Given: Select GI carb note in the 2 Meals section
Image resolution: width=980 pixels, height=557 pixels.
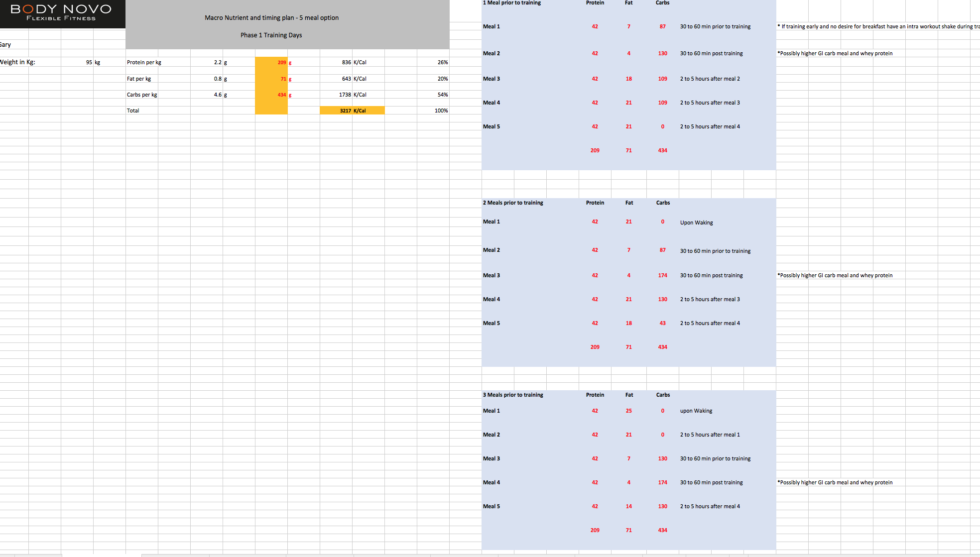Looking at the screenshot, I should [x=835, y=275].
